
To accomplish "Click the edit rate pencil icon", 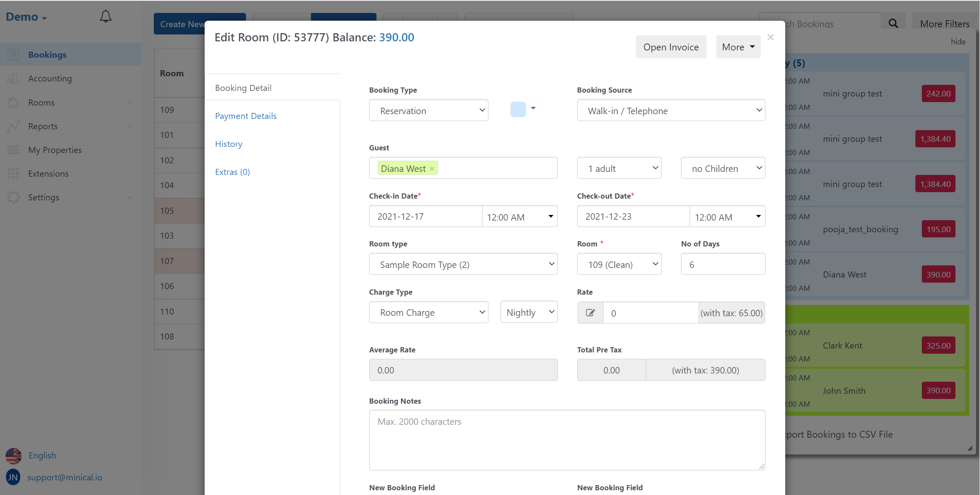I will 590,312.
